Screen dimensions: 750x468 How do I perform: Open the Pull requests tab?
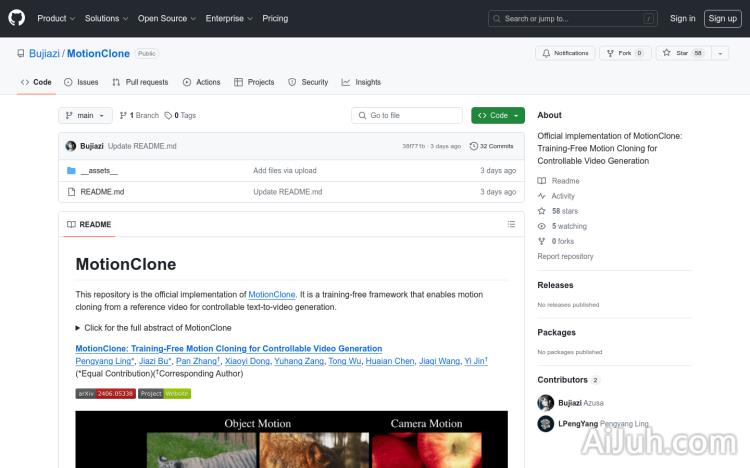[140, 82]
